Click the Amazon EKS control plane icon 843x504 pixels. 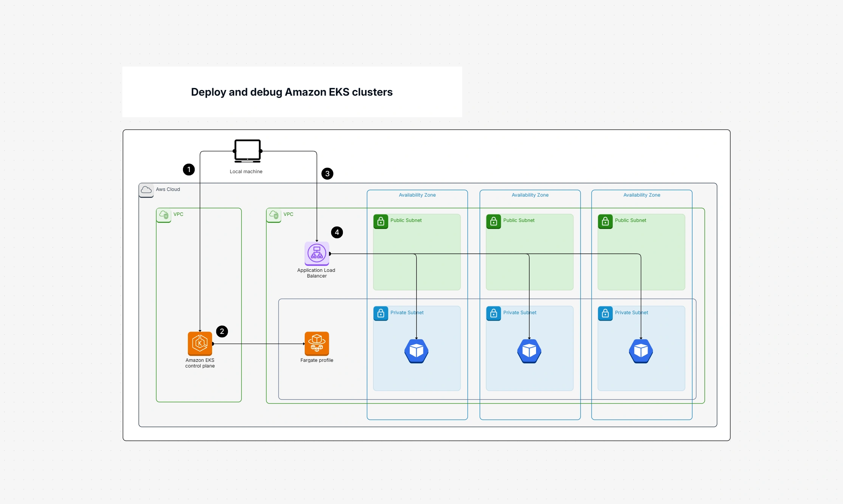(200, 344)
